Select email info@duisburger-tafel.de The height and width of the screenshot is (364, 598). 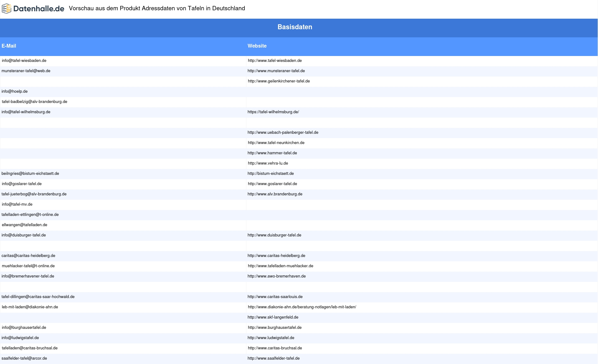point(24,235)
